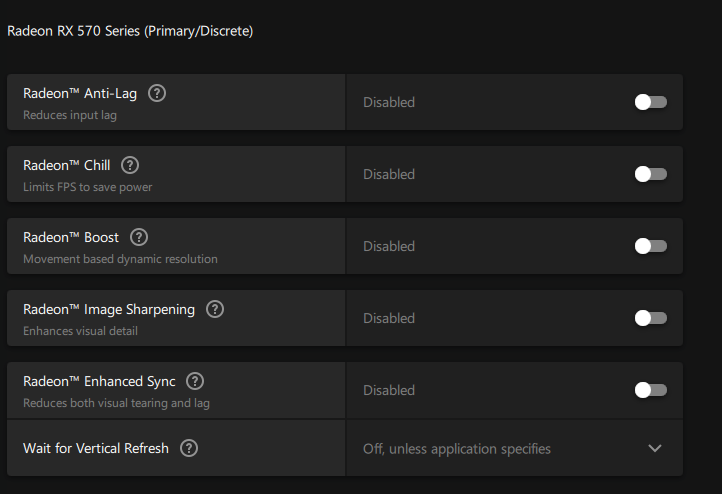Select the Radeon Anti-Lag setting label
The width and height of the screenshot is (722, 494).
[x=81, y=93]
